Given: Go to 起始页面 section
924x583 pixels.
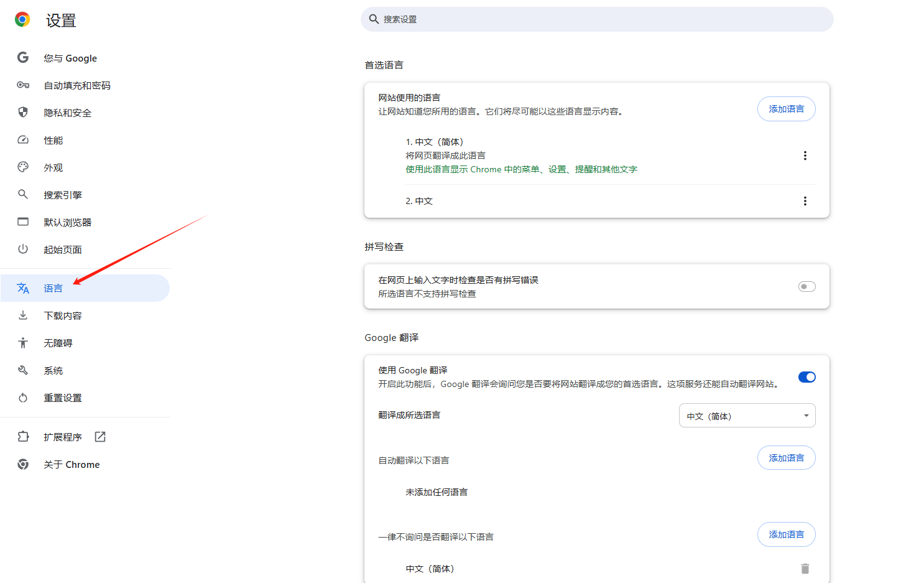Looking at the screenshot, I should pos(85,250).
